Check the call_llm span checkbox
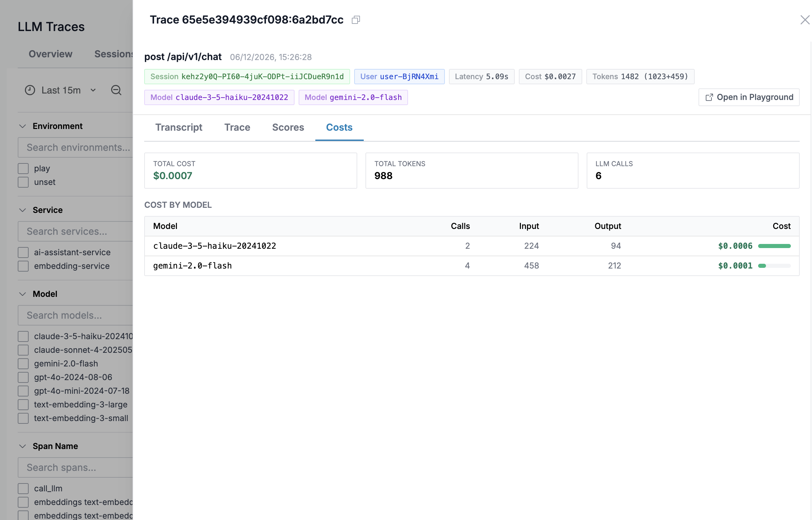Image resolution: width=812 pixels, height=520 pixels. (23, 488)
